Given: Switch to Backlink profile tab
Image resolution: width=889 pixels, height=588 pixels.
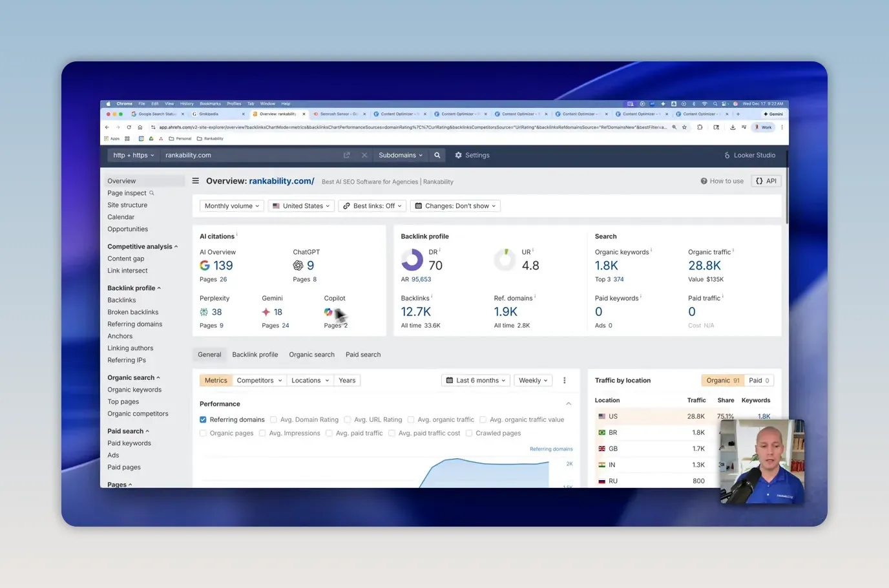Looking at the screenshot, I should pos(255,355).
